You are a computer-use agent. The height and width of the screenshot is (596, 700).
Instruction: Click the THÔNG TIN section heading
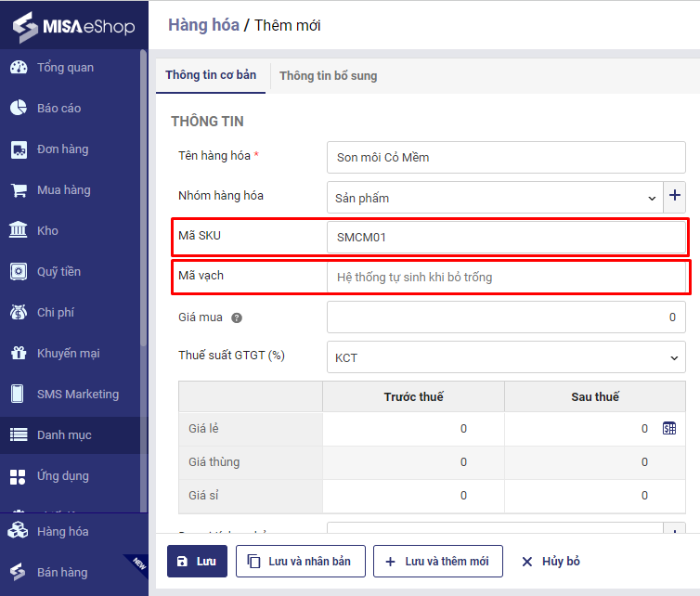207,122
